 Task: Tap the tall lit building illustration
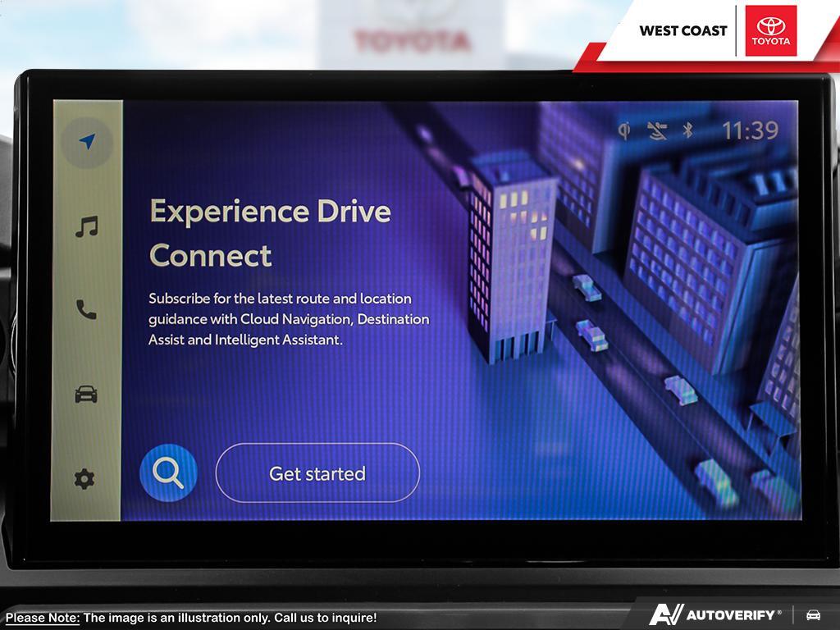tap(510, 254)
